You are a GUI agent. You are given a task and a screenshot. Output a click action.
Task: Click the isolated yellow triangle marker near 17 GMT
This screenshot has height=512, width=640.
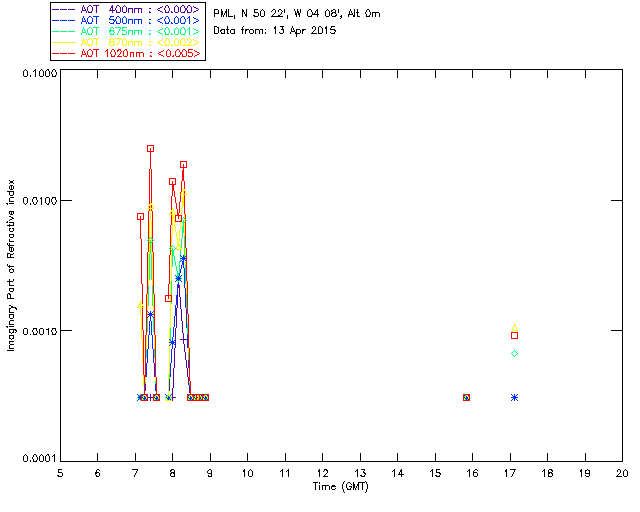515,327
